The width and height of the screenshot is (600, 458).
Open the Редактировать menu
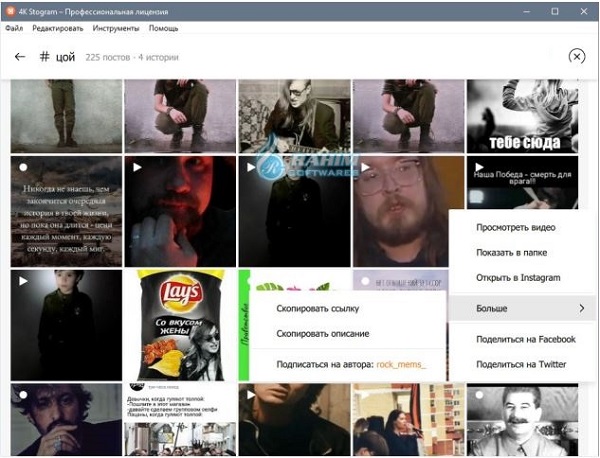[x=57, y=28]
